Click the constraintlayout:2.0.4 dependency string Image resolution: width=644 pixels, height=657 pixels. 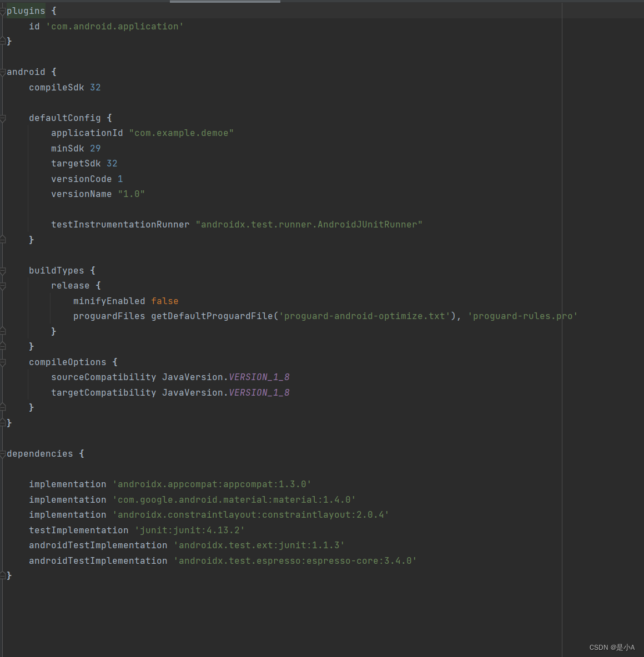[251, 515]
